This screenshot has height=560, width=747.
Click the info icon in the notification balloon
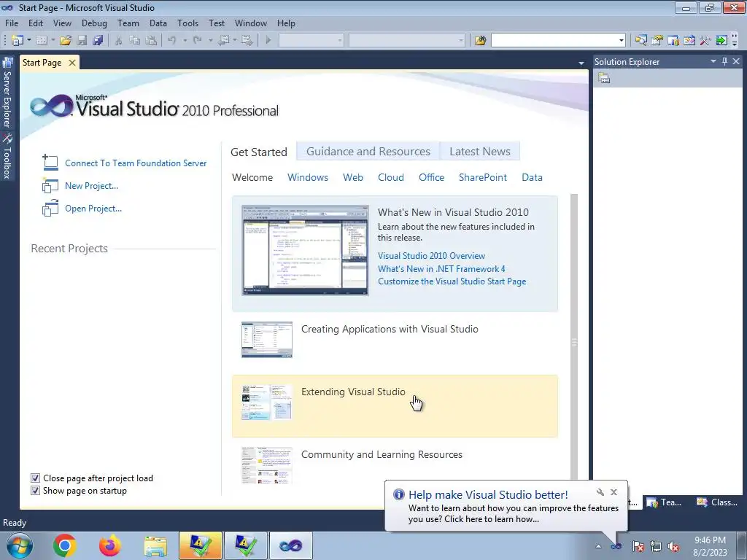[x=399, y=494]
